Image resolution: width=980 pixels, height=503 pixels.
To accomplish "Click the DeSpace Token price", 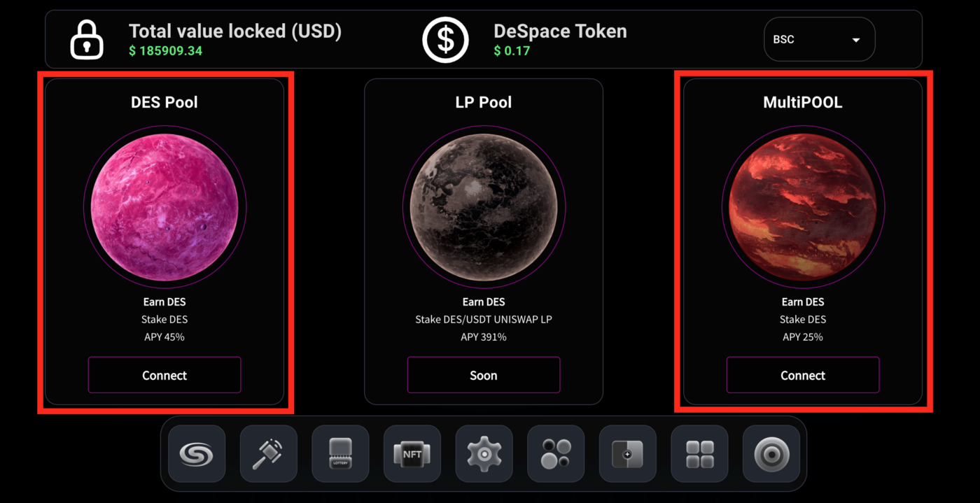I will pos(512,51).
